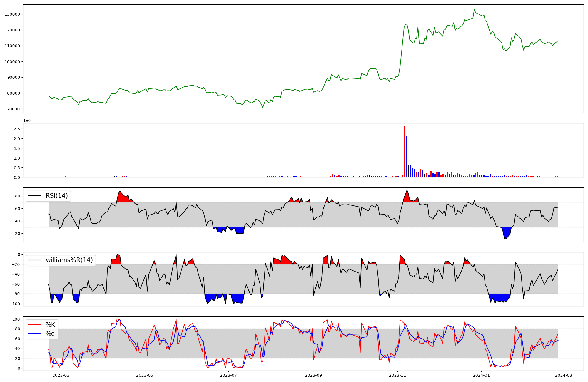Click the 1e6 volume scale label
588x382 pixels.
click(27, 121)
